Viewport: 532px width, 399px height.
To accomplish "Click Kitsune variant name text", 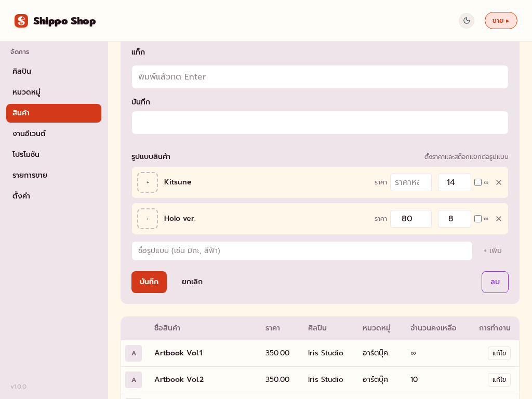I will tap(178, 182).
